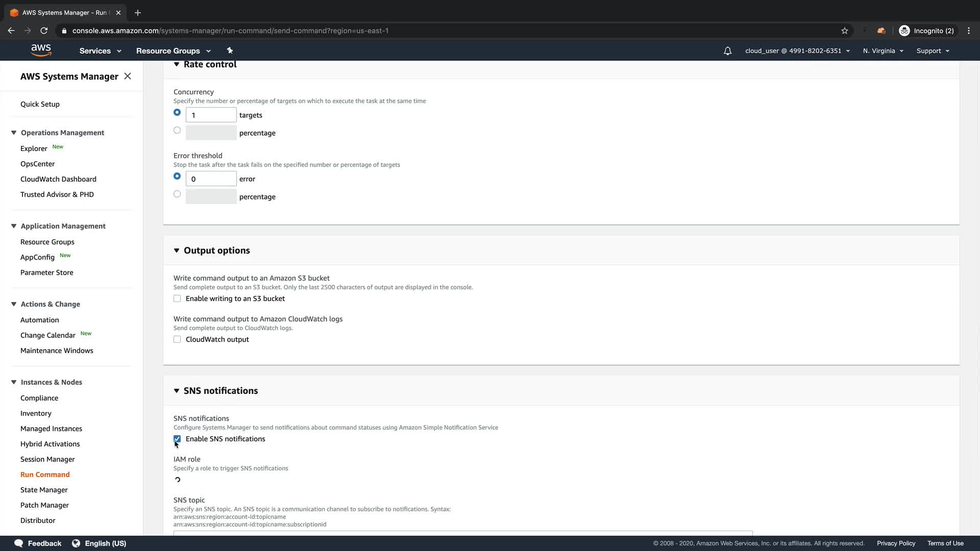The image size is (980, 551).
Task: Click the Feedback speech bubble icon
Action: click(19, 543)
